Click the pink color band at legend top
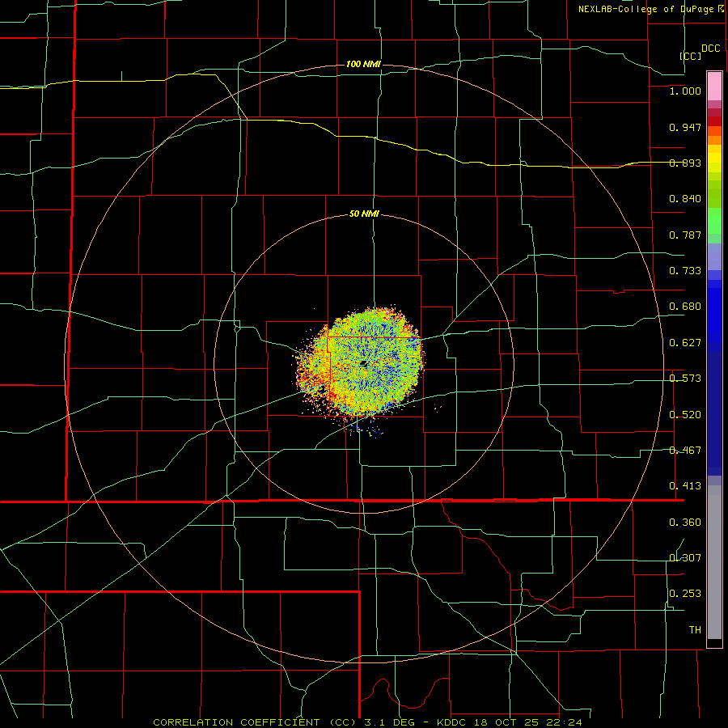This screenshot has width=728, height=728. [x=714, y=87]
